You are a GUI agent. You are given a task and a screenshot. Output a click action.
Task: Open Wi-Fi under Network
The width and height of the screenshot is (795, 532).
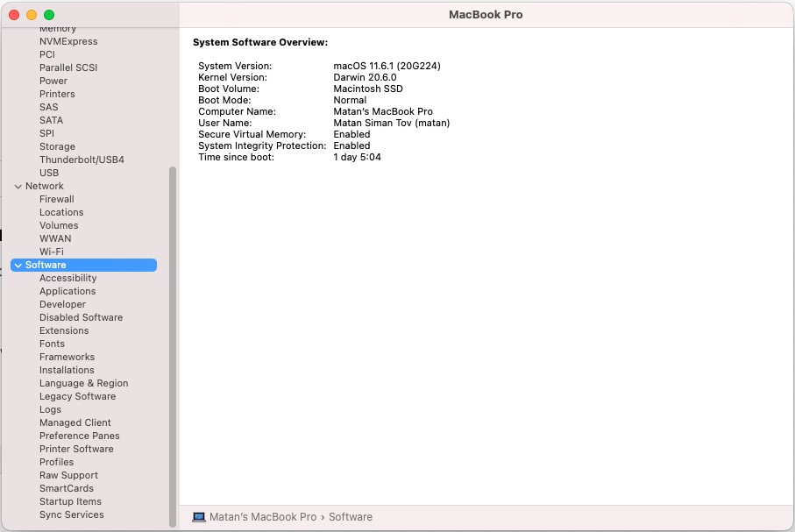[x=52, y=252]
